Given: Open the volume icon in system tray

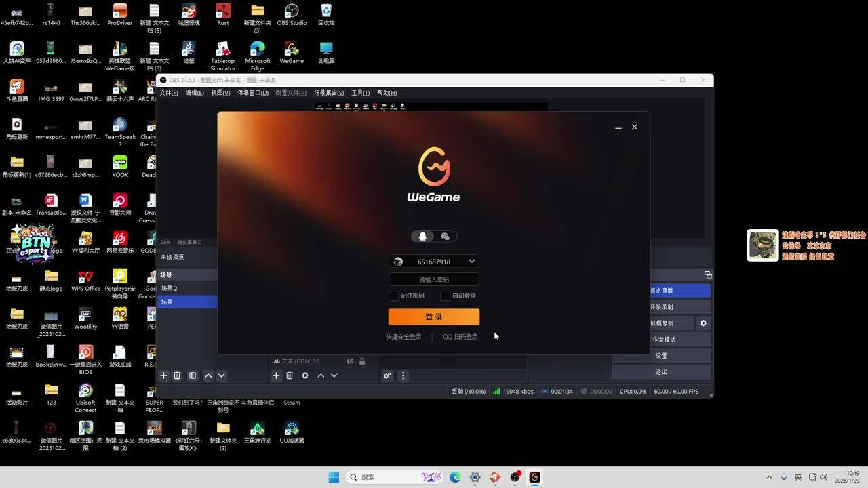Looking at the screenshot, I should pos(825,477).
